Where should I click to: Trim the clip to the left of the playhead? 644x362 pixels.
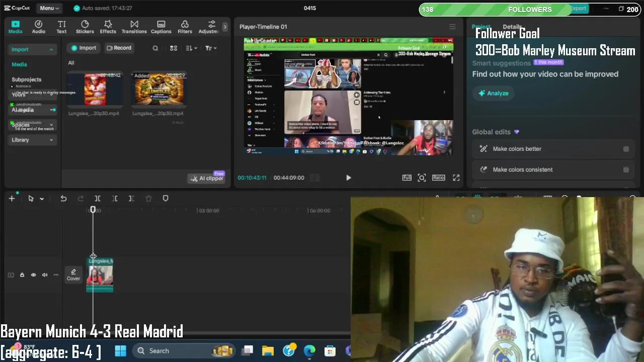pyautogui.click(x=115, y=199)
